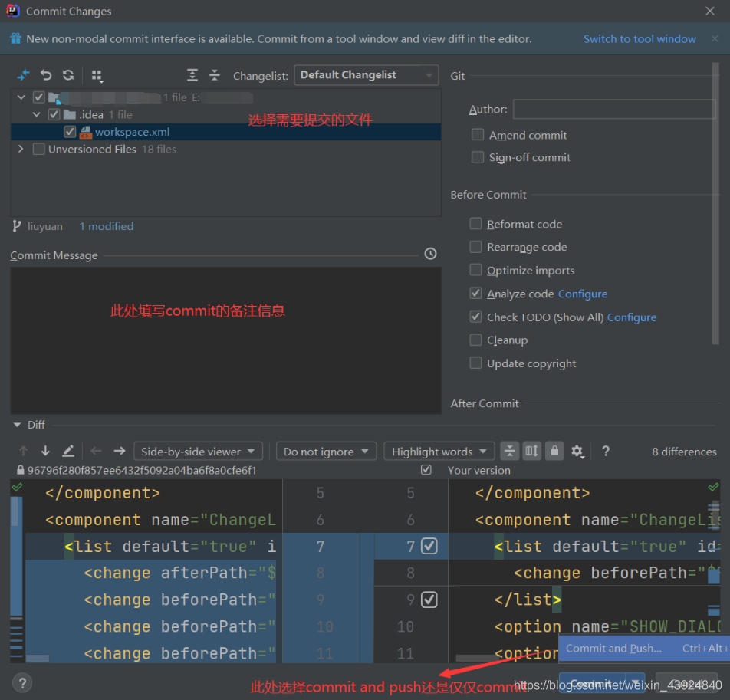Image resolution: width=730 pixels, height=700 pixels.
Task: Refresh the changed files list
Action: [68, 75]
